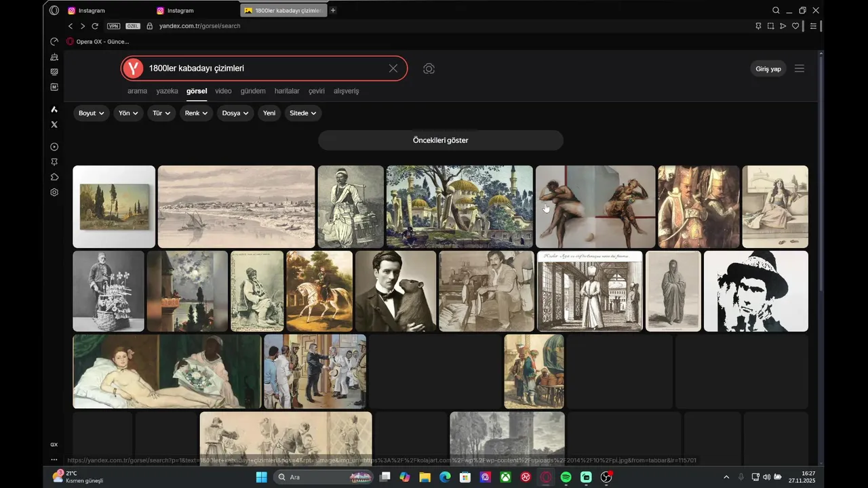Screen dimensions: 868x488
Task: Expand the Renk color filter
Action: 197,113
